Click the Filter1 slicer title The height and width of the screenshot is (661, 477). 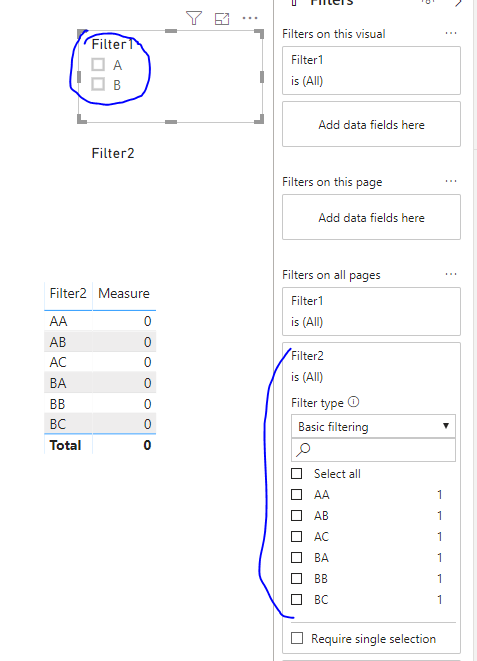click(112, 44)
